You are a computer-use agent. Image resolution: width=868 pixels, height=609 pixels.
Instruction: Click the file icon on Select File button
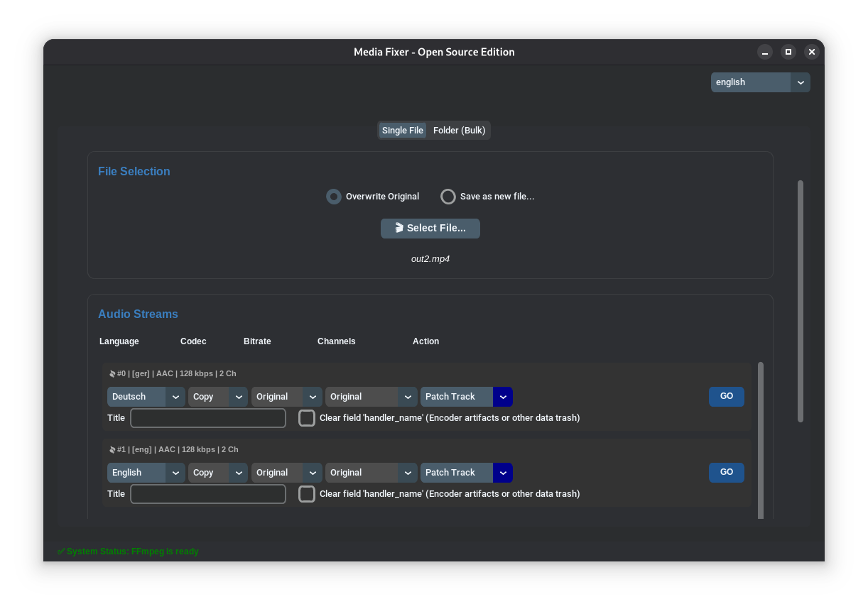(399, 228)
